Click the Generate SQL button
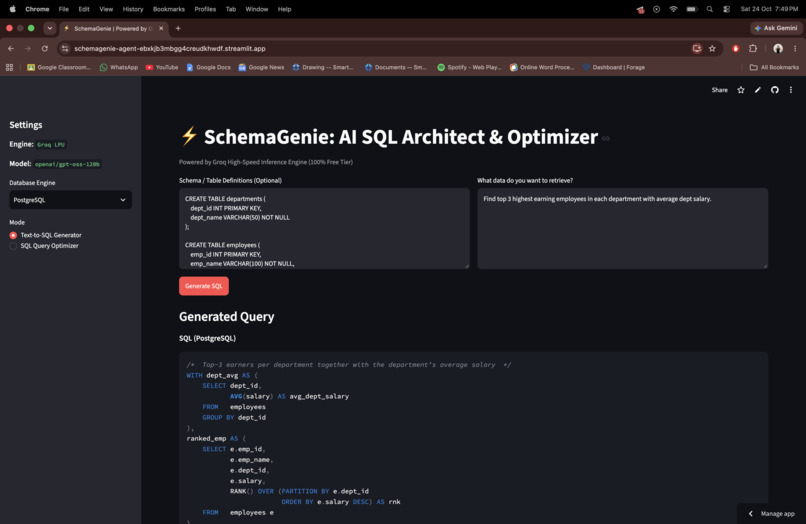 click(204, 286)
